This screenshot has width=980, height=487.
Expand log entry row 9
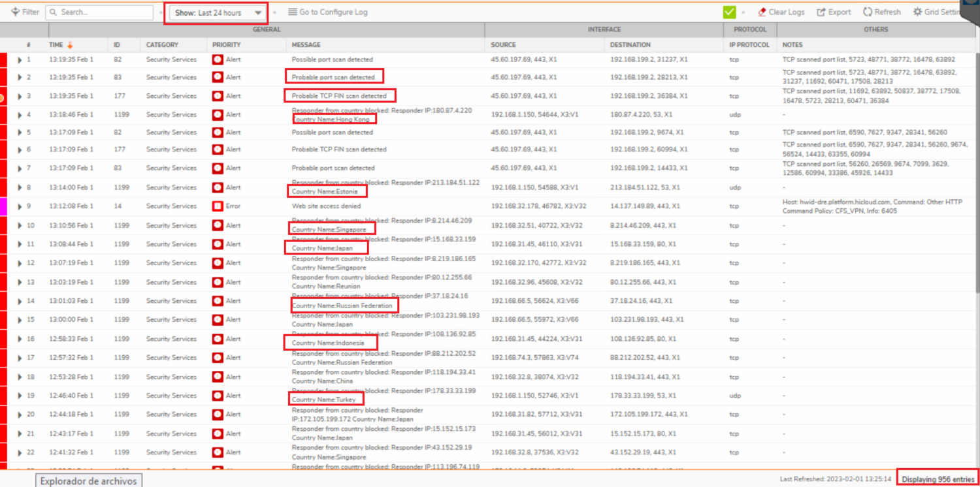tap(20, 206)
